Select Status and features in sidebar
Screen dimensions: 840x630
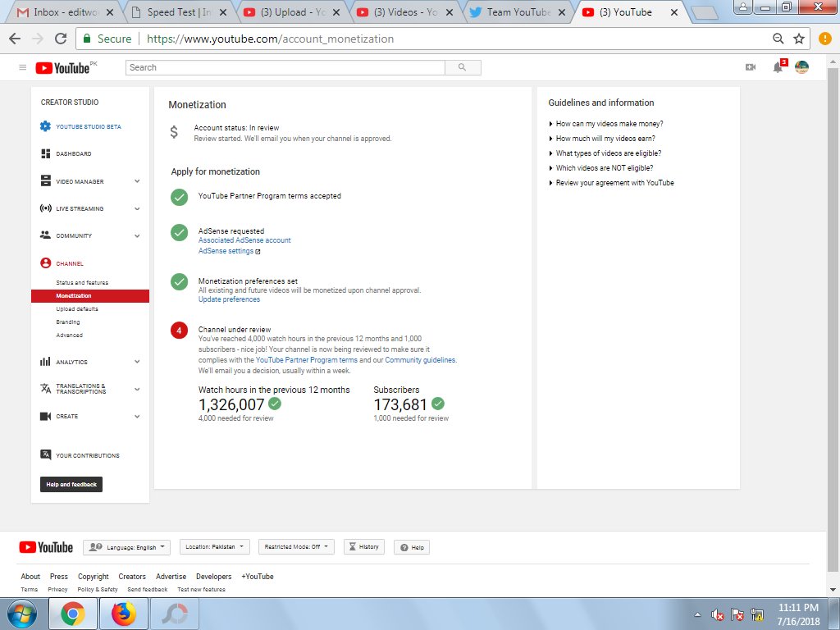click(82, 282)
